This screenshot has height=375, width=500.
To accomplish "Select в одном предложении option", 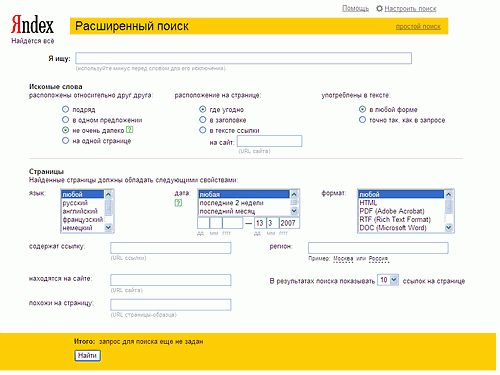I will [65, 120].
